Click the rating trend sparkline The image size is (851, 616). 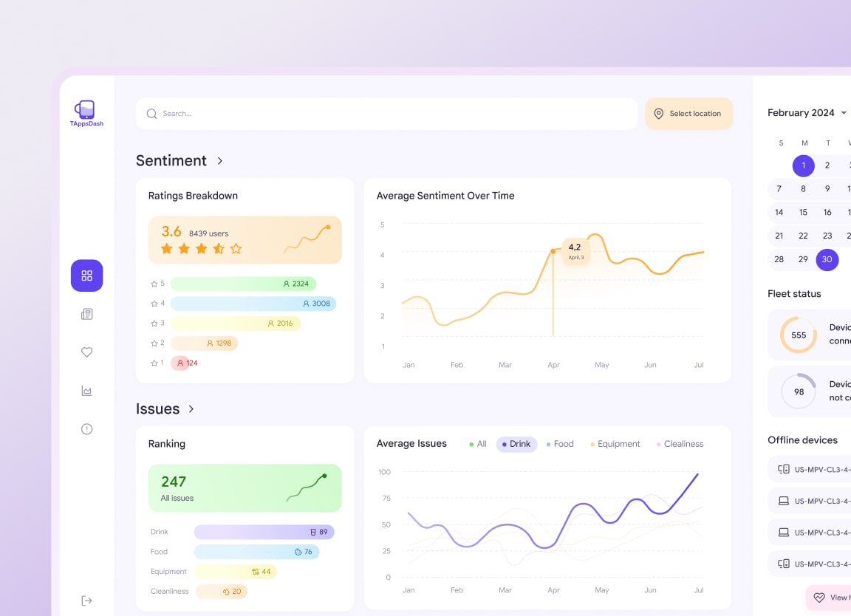(307, 239)
